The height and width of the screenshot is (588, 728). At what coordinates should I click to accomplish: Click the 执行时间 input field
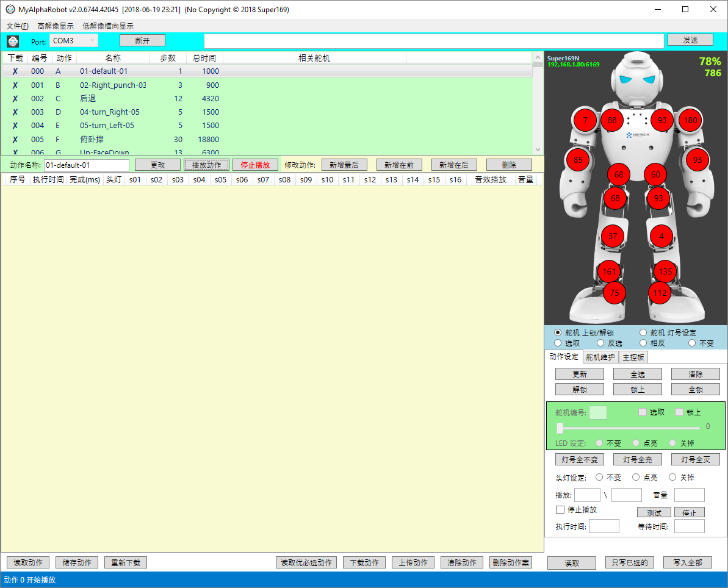[x=604, y=526]
